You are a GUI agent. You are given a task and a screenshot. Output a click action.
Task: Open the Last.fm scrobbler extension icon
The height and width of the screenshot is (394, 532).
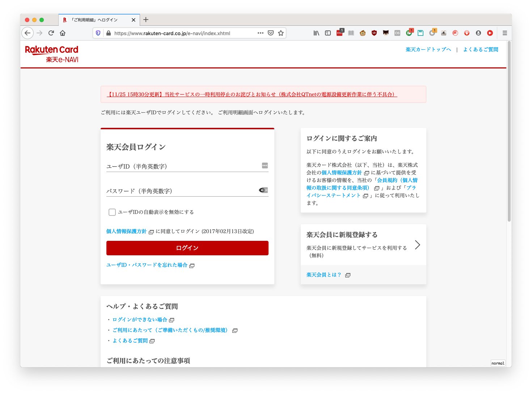(397, 33)
